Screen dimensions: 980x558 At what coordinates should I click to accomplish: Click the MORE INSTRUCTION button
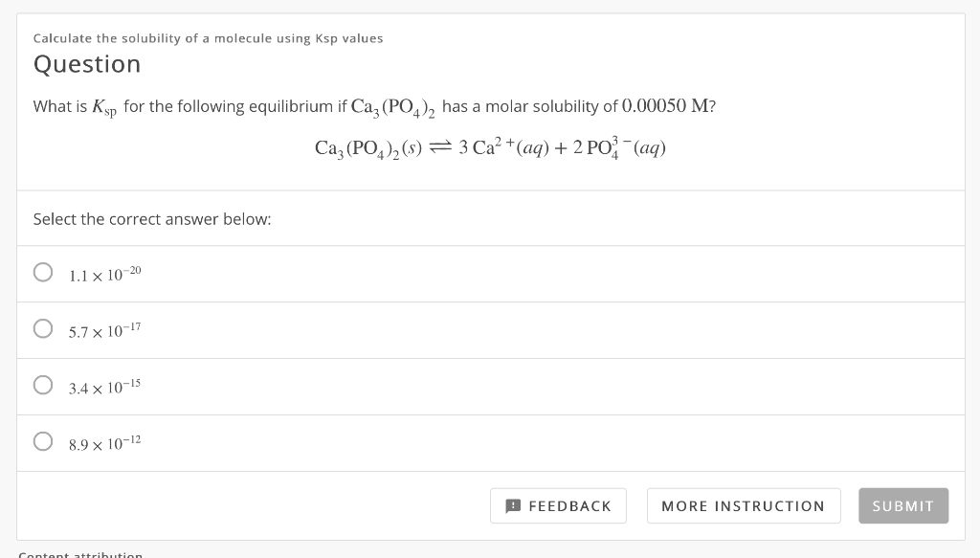click(x=744, y=505)
